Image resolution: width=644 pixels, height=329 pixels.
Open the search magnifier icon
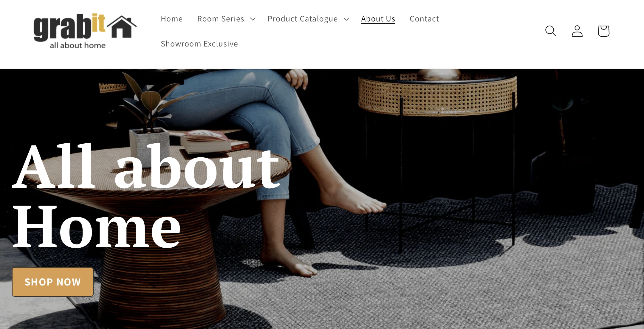point(551,31)
